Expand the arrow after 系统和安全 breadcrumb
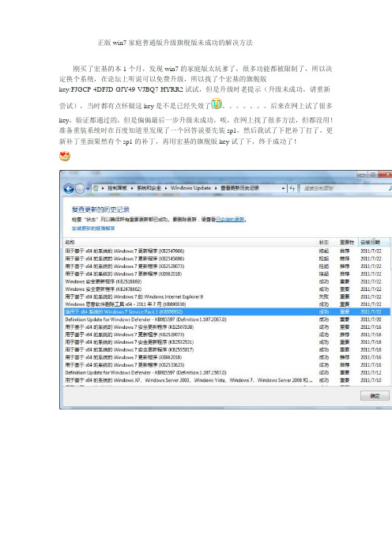The height and width of the screenshot is (555, 392). (x=166, y=188)
